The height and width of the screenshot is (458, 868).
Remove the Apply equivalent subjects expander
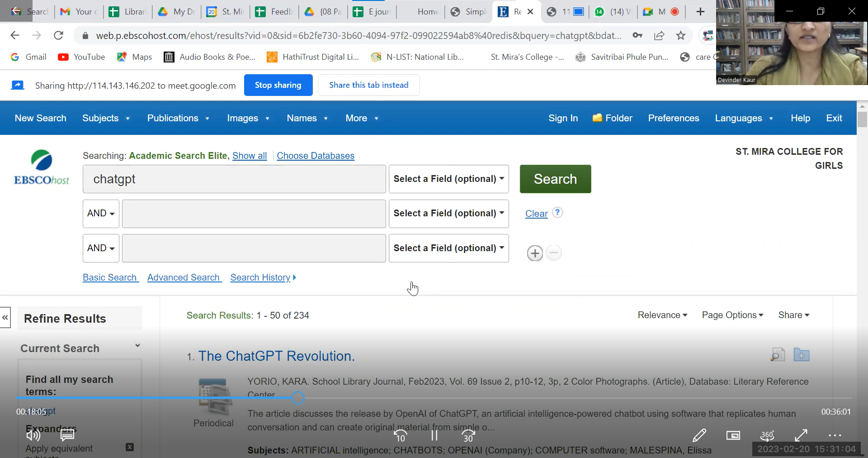pos(130,447)
